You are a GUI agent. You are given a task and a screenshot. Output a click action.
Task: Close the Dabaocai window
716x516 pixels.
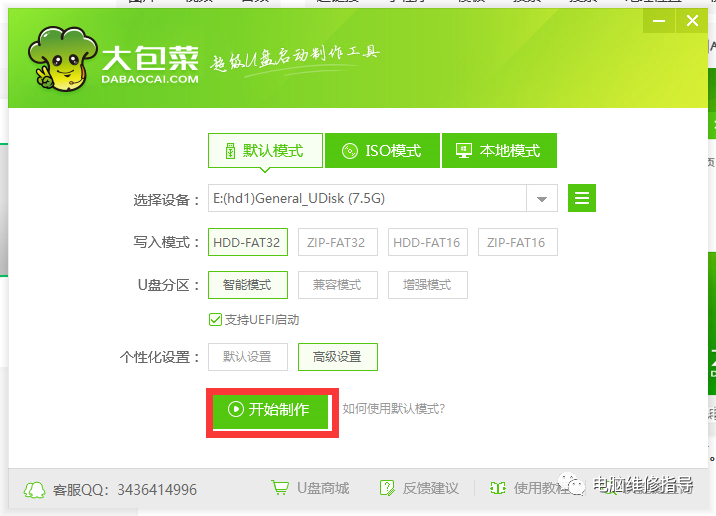point(692,21)
